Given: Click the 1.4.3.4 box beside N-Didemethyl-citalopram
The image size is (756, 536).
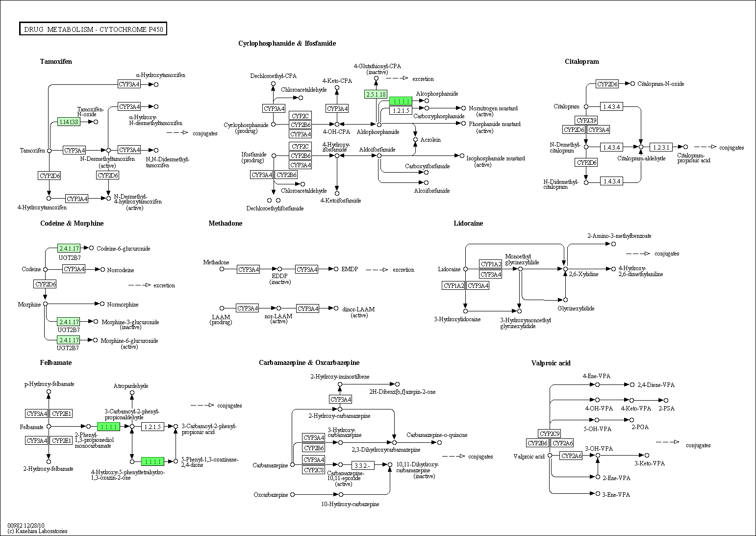Looking at the screenshot, I should click(612, 181).
